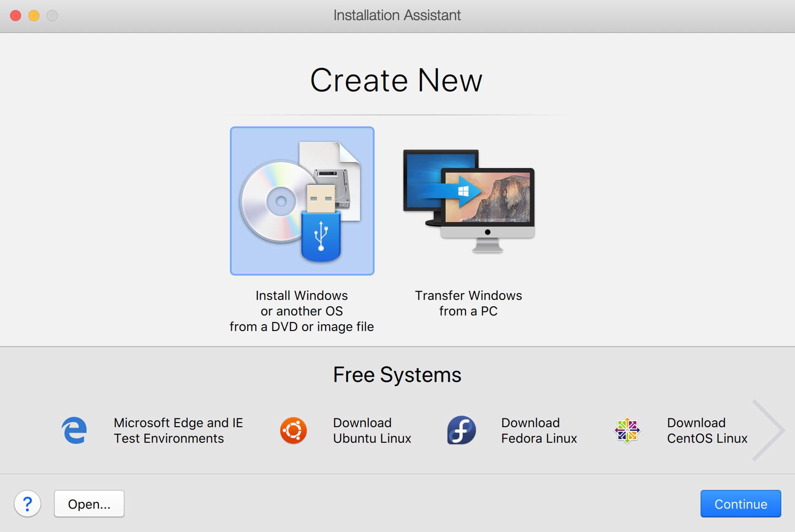The height and width of the screenshot is (532, 795).
Task: Click the blue Fedora logo icon
Action: (461, 430)
